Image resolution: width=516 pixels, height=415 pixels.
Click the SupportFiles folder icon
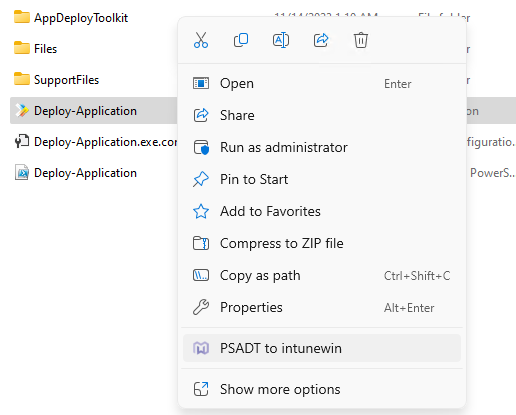[22, 79]
